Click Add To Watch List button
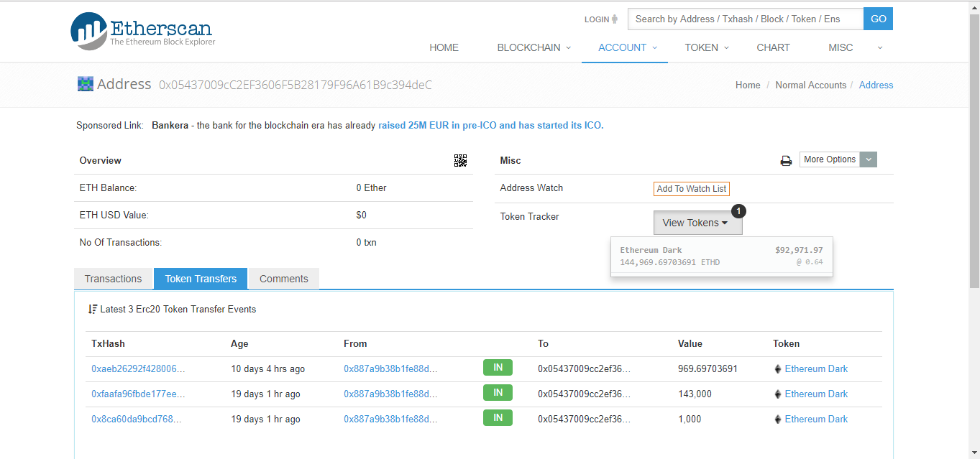 click(692, 189)
